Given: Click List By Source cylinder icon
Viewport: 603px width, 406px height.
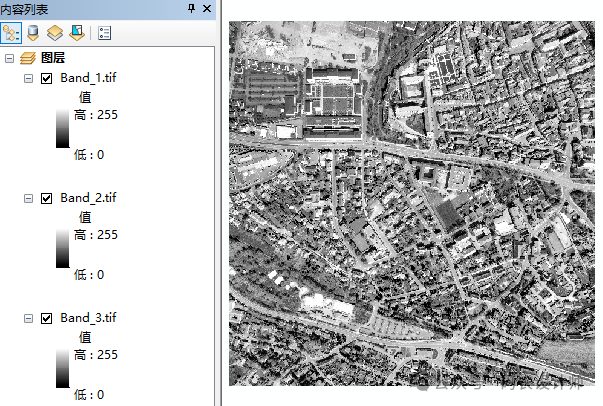Looking at the screenshot, I should (34, 32).
